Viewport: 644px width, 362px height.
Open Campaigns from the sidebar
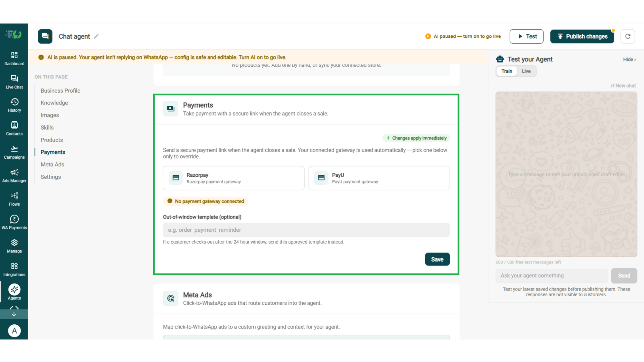point(14,152)
